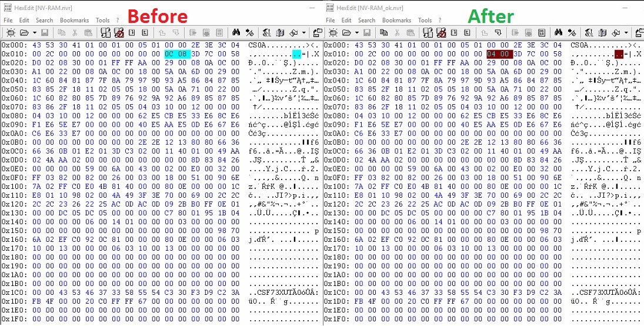Click red stop-compare icon in NV-RAM.nvr window
644x326 pixels.
coord(119,32)
